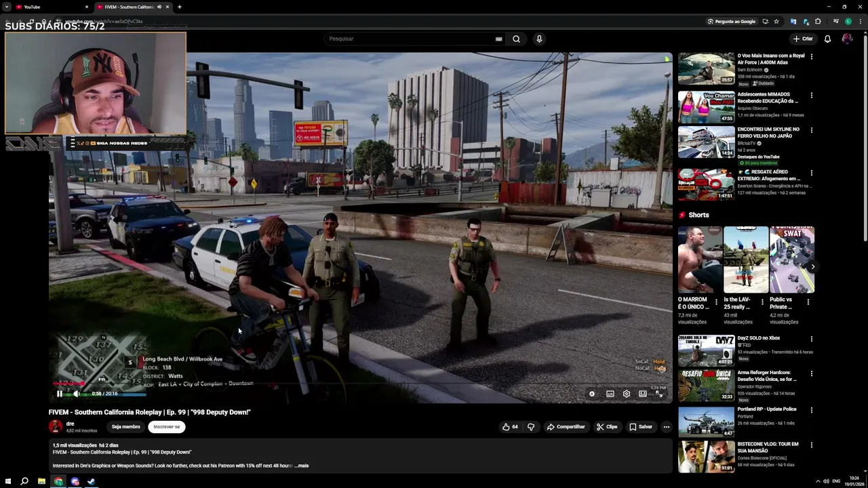
Task: Open O Voo Mais Insano video thumbnail
Action: [x=706, y=68]
